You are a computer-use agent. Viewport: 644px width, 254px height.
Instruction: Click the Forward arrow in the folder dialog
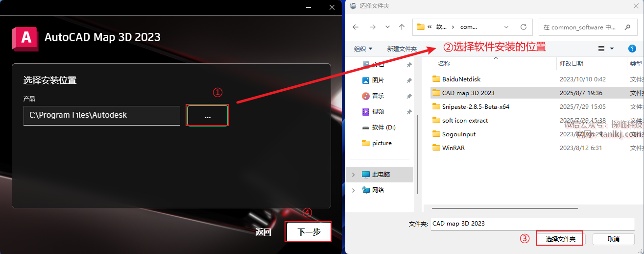(x=373, y=27)
